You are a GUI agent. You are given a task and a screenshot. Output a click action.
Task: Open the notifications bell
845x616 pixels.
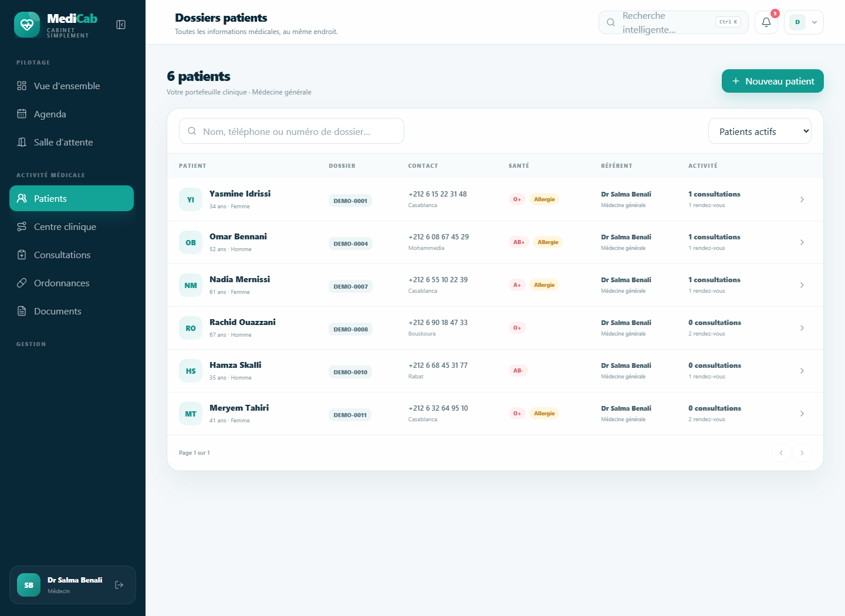pos(766,22)
